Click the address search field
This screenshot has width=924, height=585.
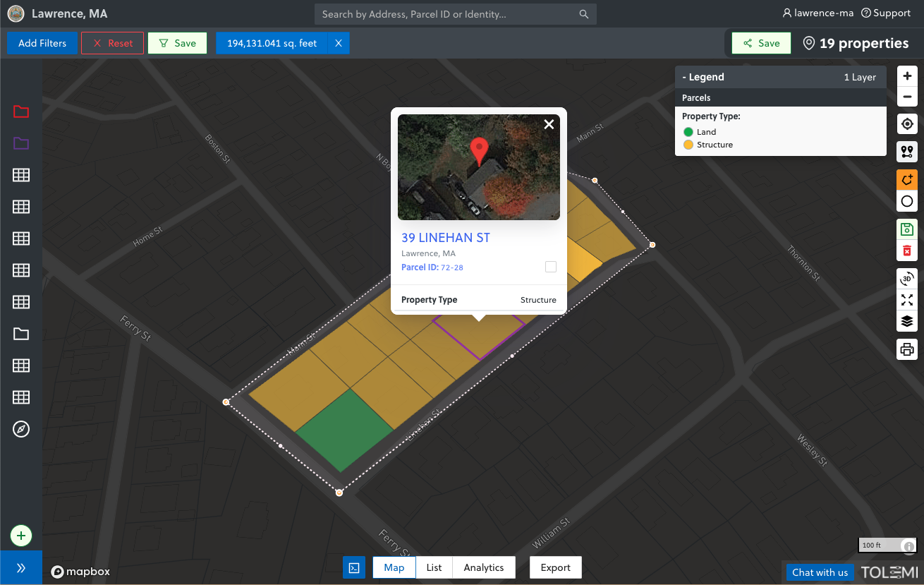448,14
